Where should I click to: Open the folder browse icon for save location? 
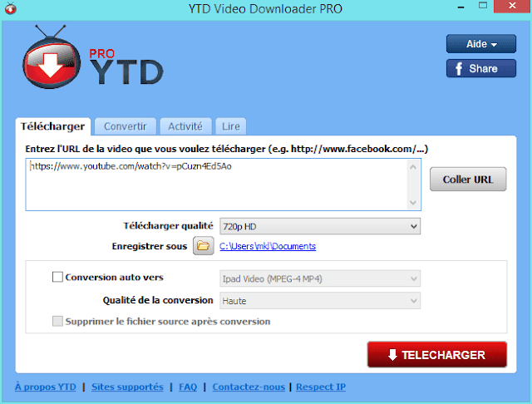[x=203, y=245]
